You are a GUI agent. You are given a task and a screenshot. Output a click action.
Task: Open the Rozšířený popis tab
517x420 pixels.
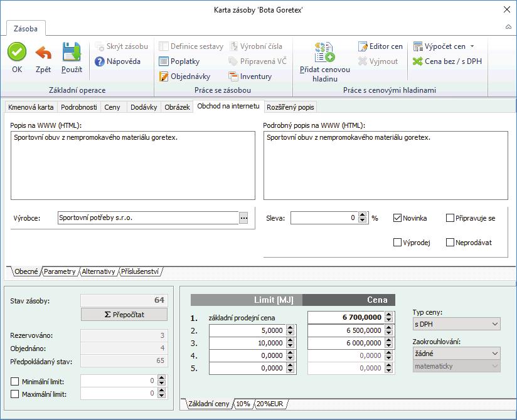point(290,107)
